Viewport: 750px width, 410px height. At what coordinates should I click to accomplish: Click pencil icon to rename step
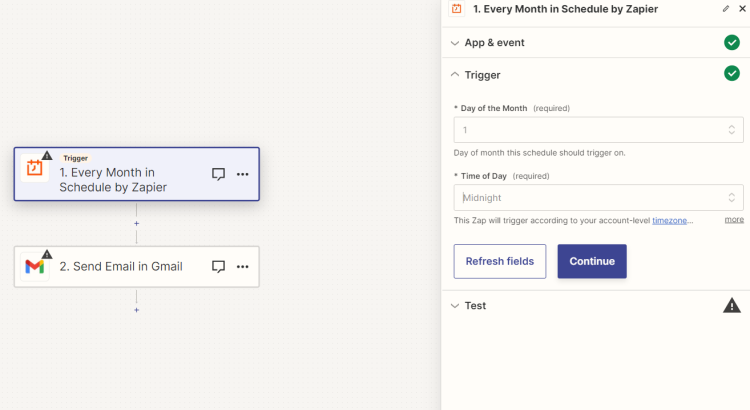click(x=726, y=8)
